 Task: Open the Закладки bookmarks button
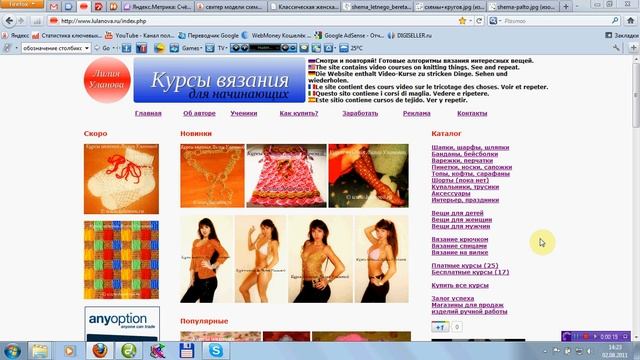(622, 36)
